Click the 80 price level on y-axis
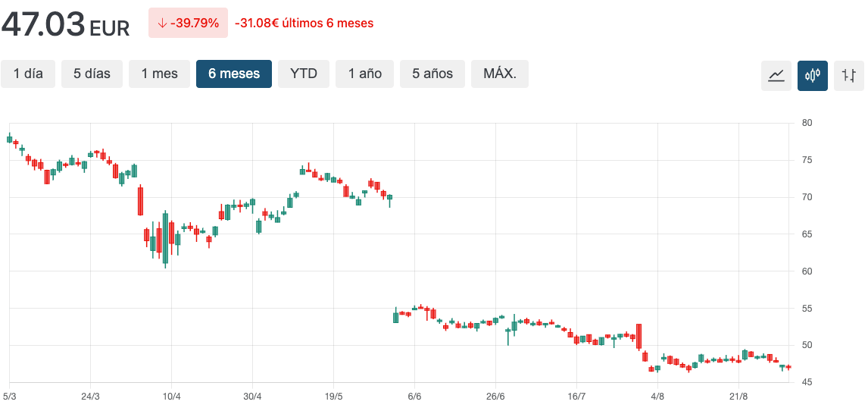Screen dimensions: 868x411 pyautogui.click(x=807, y=123)
